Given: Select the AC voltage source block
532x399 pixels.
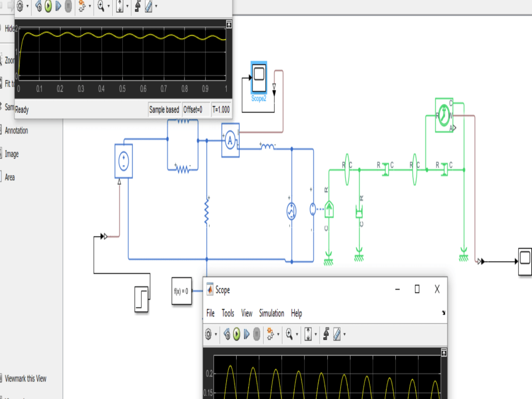Looking at the screenshot, I should coord(291,211).
